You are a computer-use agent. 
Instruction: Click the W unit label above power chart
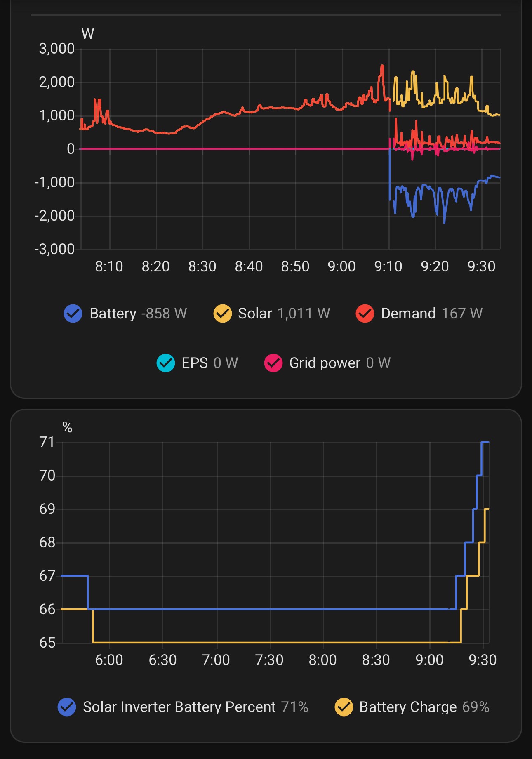[88, 33]
